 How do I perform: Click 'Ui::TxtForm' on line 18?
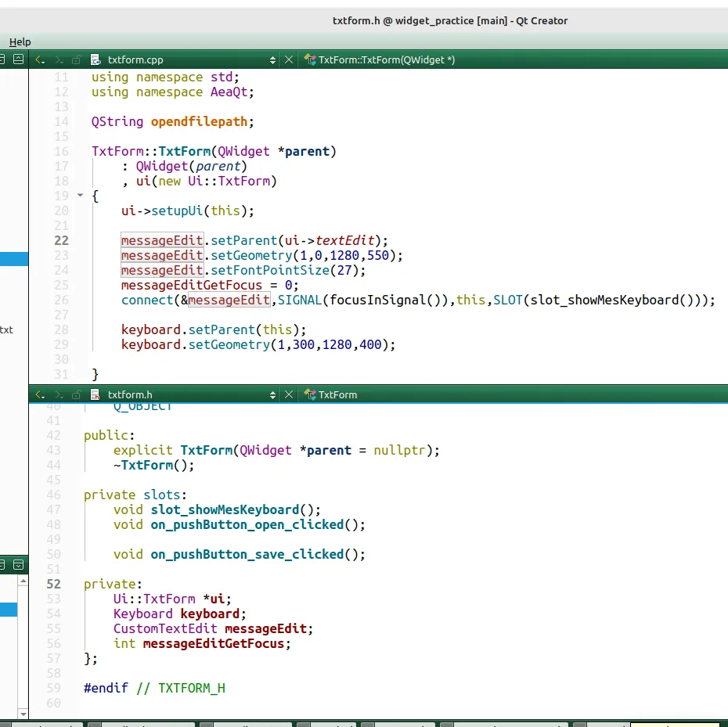(x=229, y=181)
